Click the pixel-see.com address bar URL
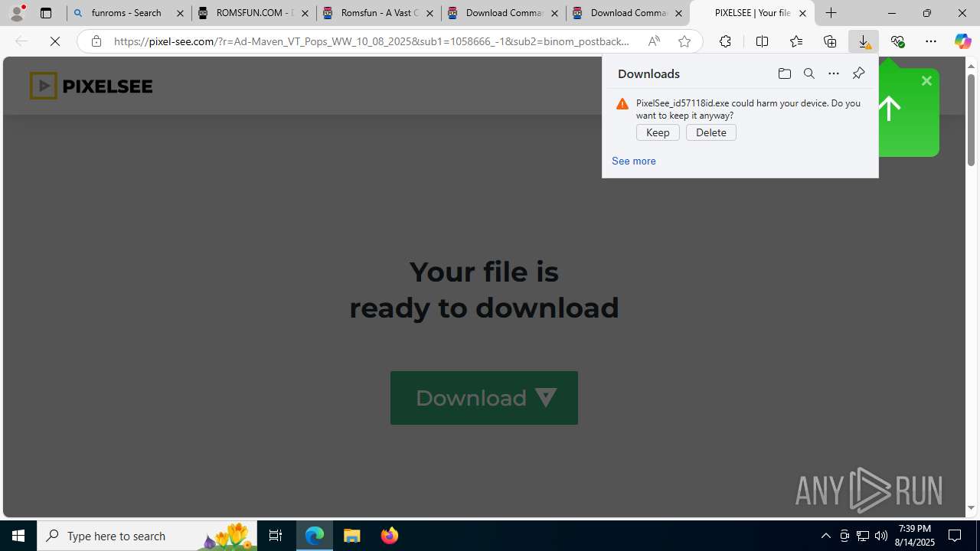This screenshot has width=980, height=551. 371,41
